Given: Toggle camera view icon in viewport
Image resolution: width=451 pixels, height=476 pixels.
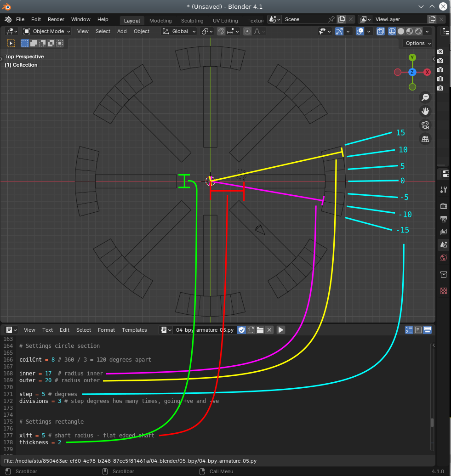Looking at the screenshot, I should pos(425,125).
